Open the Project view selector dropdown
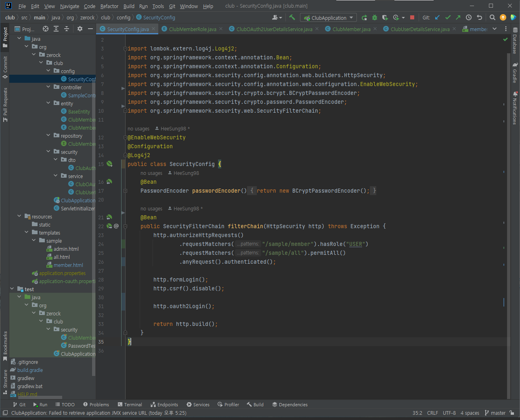 pyautogui.click(x=25, y=29)
